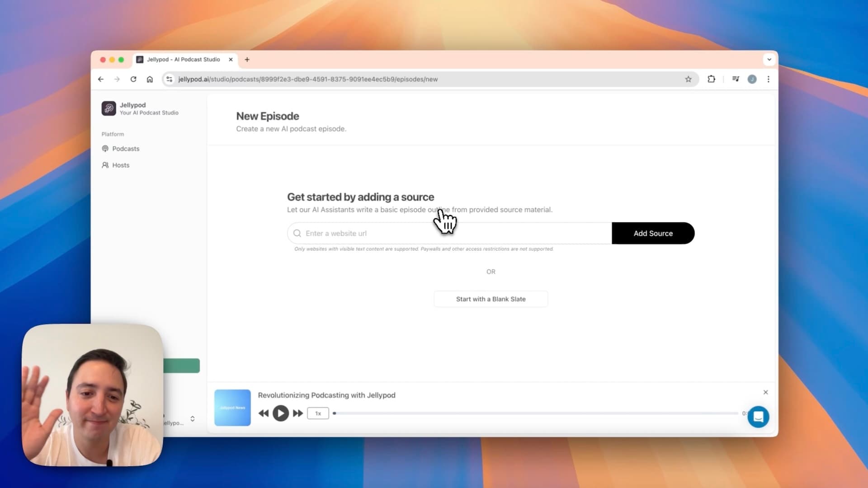The width and height of the screenshot is (868, 488).
Task: Click the skip forward button in player
Action: tap(297, 413)
